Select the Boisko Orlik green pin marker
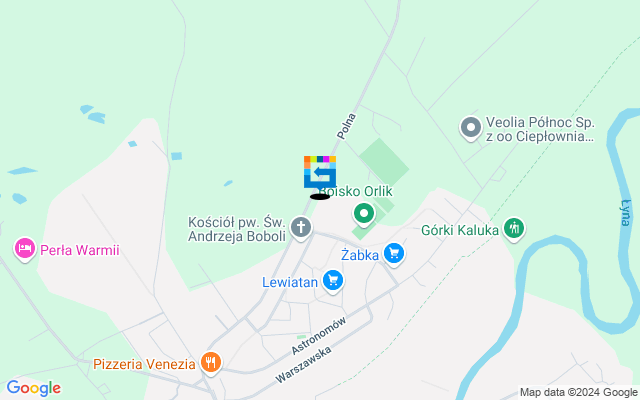 tap(364, 214)
